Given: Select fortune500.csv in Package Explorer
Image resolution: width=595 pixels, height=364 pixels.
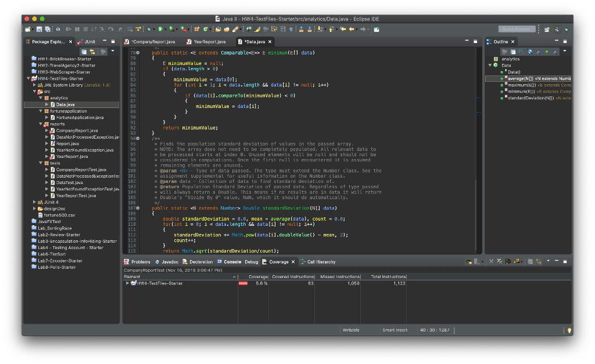Looking at the screenshot, I should coord(61,215).
